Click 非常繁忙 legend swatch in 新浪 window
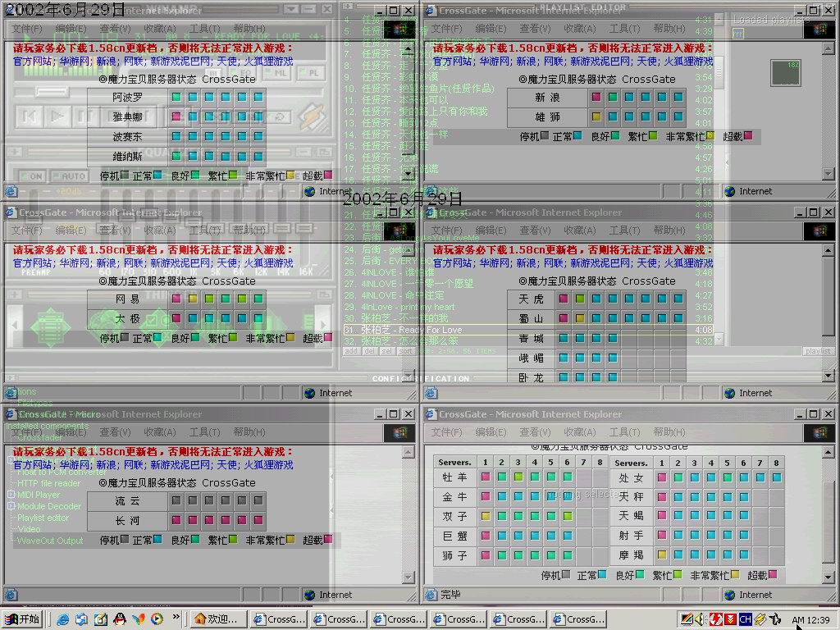The width and height of the screenshot is (840, 630). 710,135
